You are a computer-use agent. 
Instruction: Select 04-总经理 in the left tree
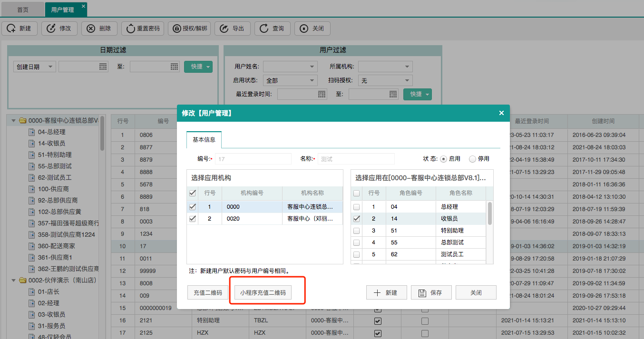click(x=51, y=132)
